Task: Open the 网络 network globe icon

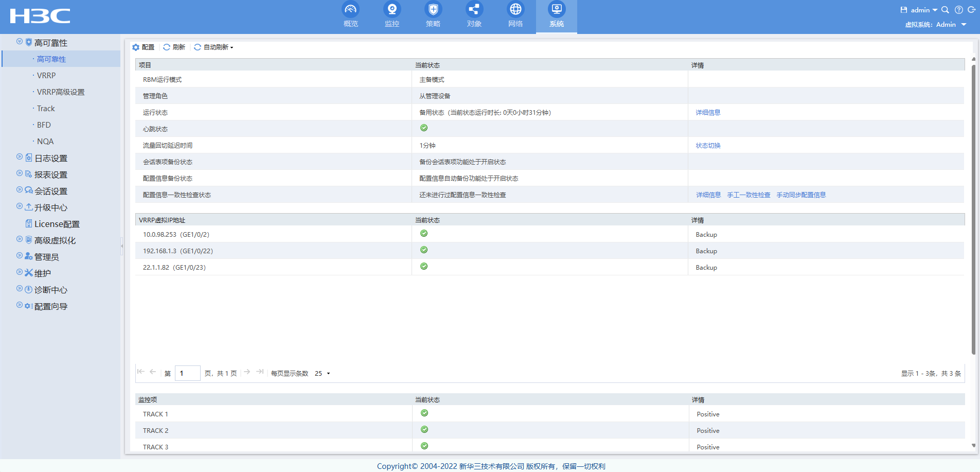Action: 515,9
